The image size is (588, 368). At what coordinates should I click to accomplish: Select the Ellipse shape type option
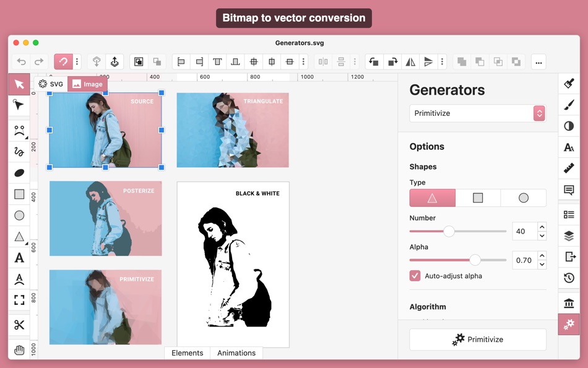(523, 198)
